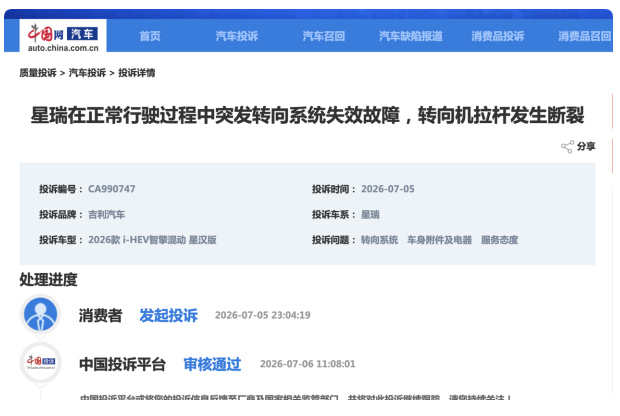Go to 汽车召回 in the navigation bar
The width and height of the screenshot is (620, 416).
click(324, 36)
